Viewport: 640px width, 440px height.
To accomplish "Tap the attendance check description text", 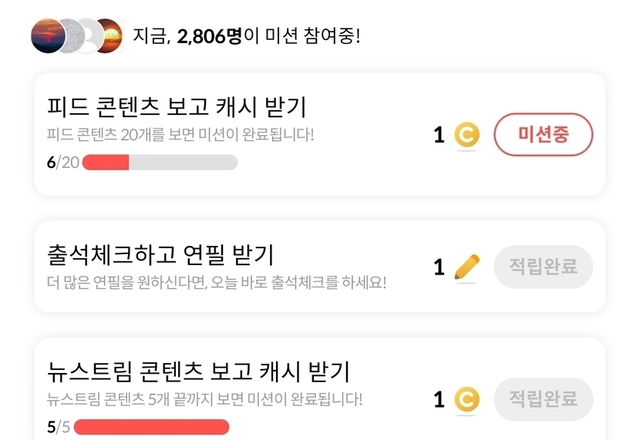I will tap(216, 281).
